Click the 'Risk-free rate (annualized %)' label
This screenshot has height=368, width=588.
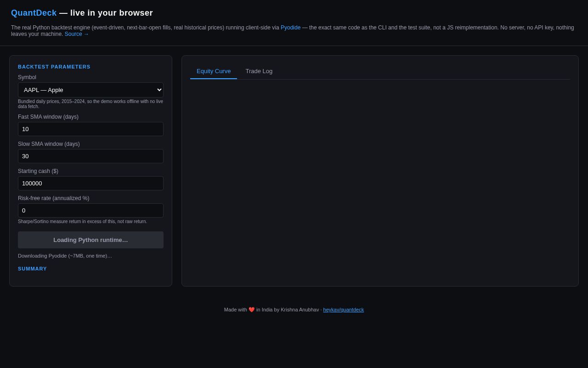pyautogui.click(x=54, y=198)
